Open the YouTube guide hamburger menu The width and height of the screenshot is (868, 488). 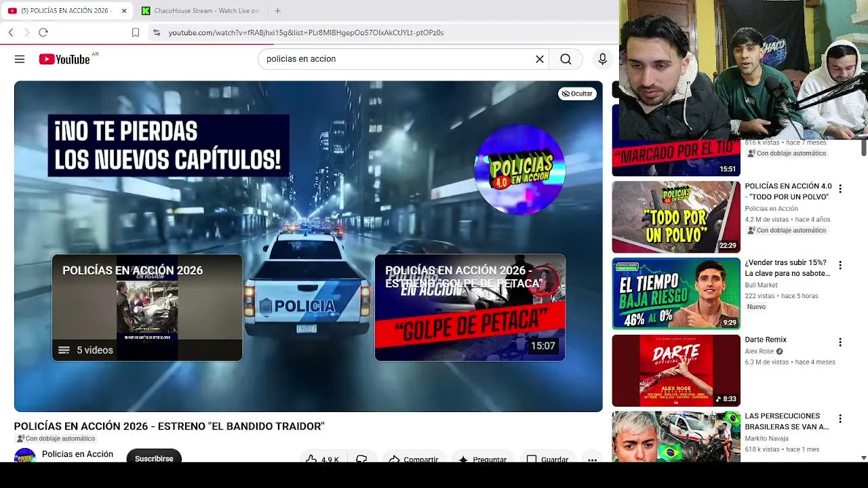pyautogui.click(x=20, y=59)
